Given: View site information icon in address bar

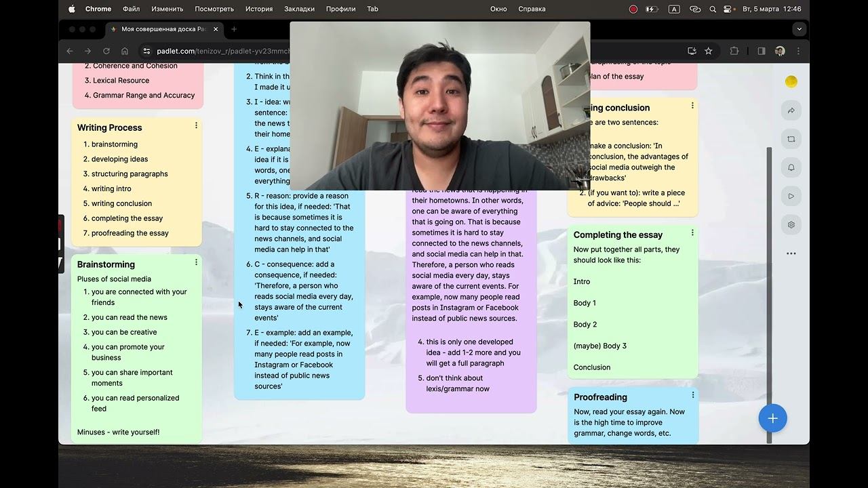Looking at the screenshot, I should 146,51.
